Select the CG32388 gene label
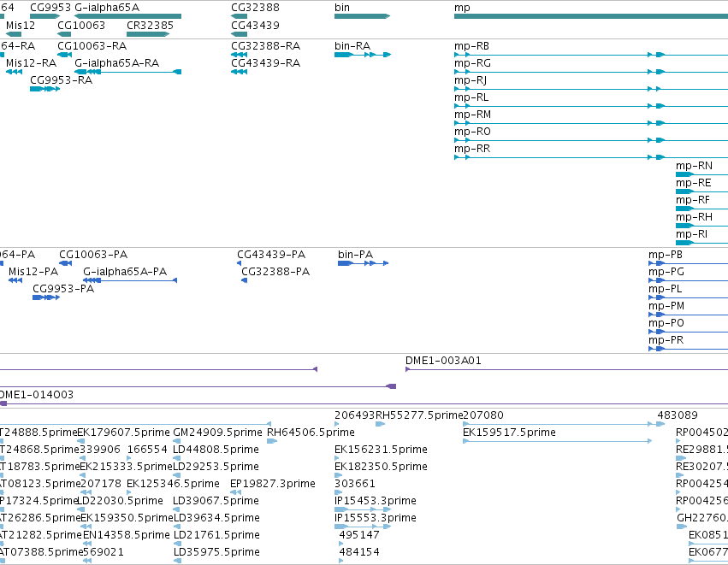The height and width of the screenshot is (565, 728). tap(256, 8)
